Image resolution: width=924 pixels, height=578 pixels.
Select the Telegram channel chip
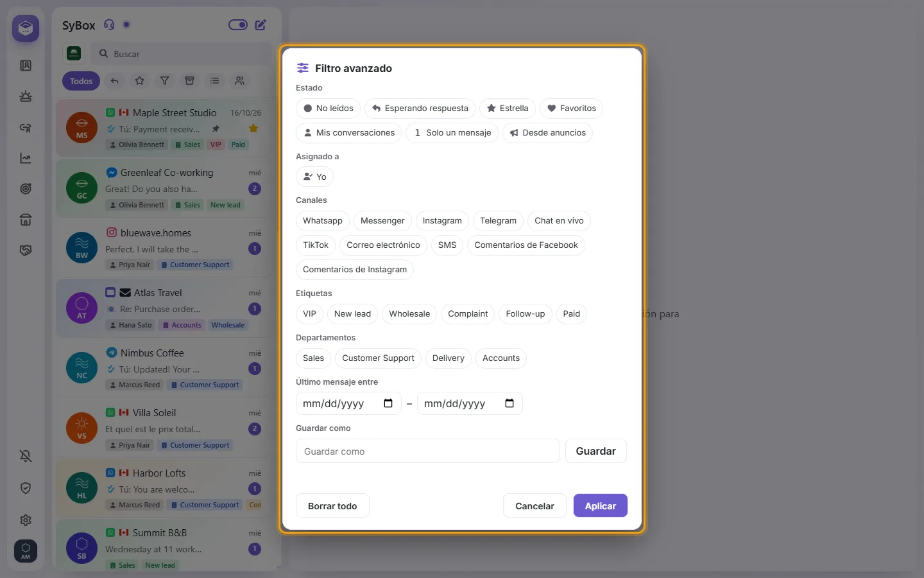click(x=498, y=221)
